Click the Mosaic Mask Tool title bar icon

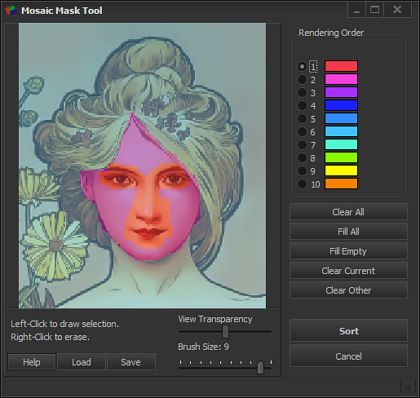click(x=11, y=10)
